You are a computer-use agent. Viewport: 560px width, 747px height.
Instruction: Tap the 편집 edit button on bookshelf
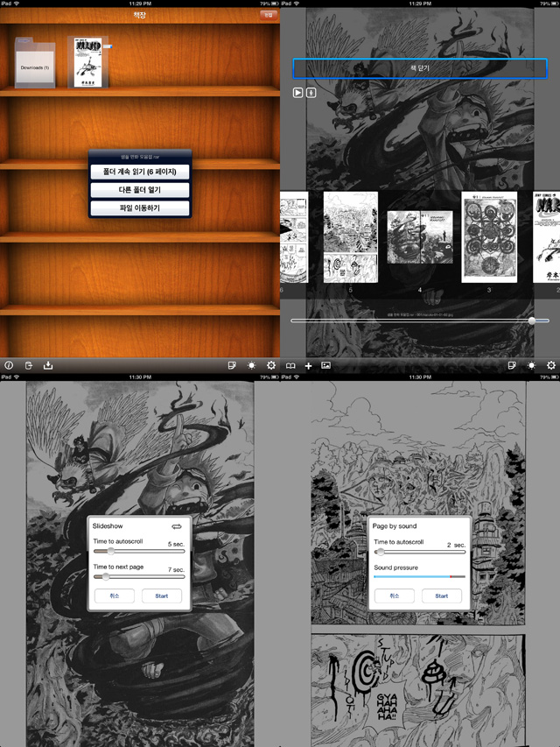269,15
